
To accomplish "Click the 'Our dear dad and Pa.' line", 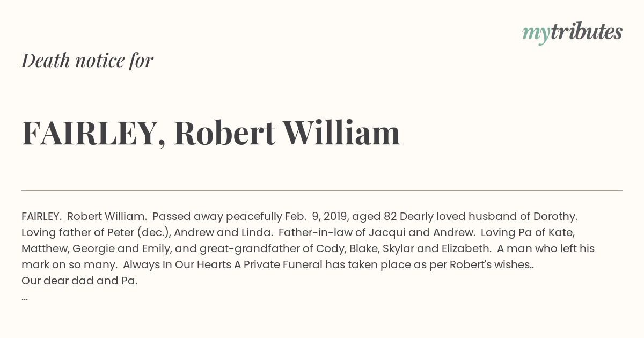I will pyautogui.click(x=79, y=281).
